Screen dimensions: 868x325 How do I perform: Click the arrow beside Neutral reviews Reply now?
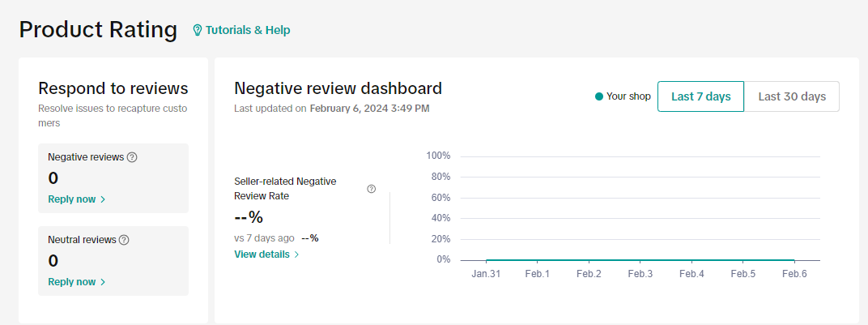click(x=103, y=282)
